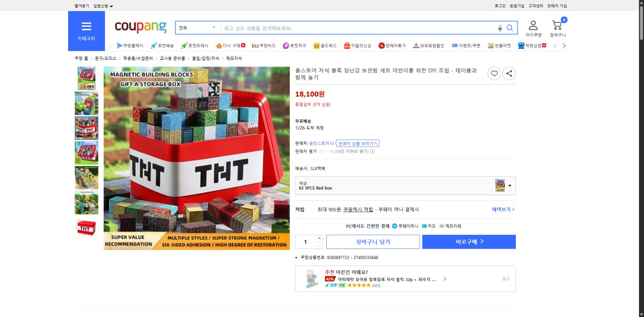Click 로그인 in the top bar
Viewport: 644px width, 317px height.
tap(500, 6)
